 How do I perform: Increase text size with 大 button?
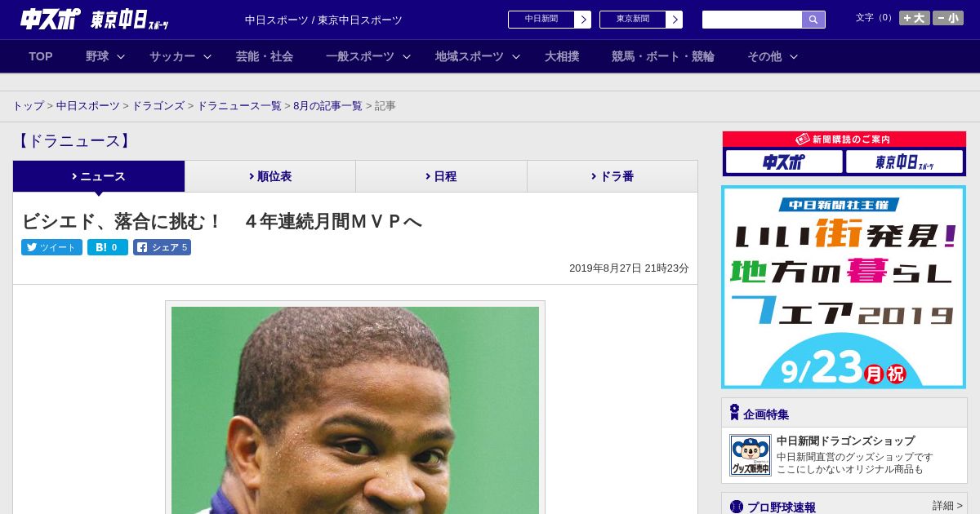tap(915, 18)
